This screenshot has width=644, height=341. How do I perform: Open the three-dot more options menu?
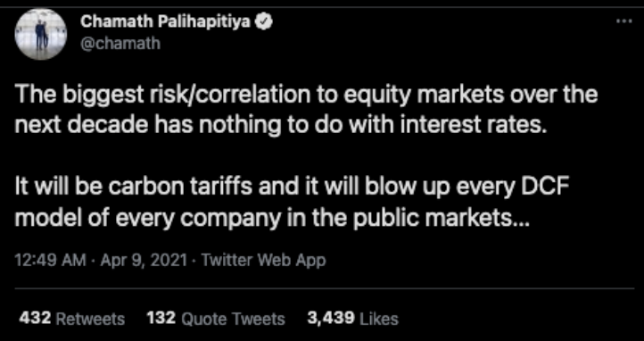coord(623,21)
